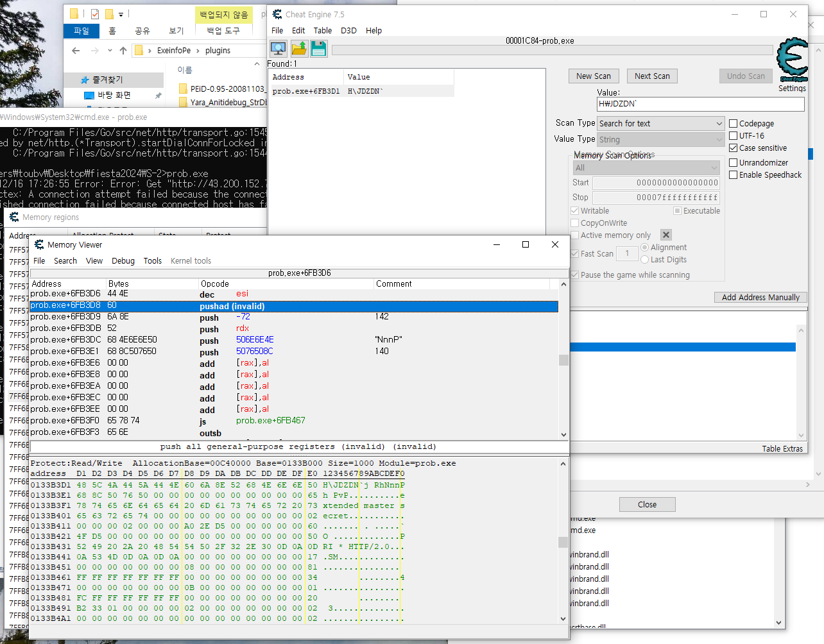Toggle the Executable checkbox

677,210
